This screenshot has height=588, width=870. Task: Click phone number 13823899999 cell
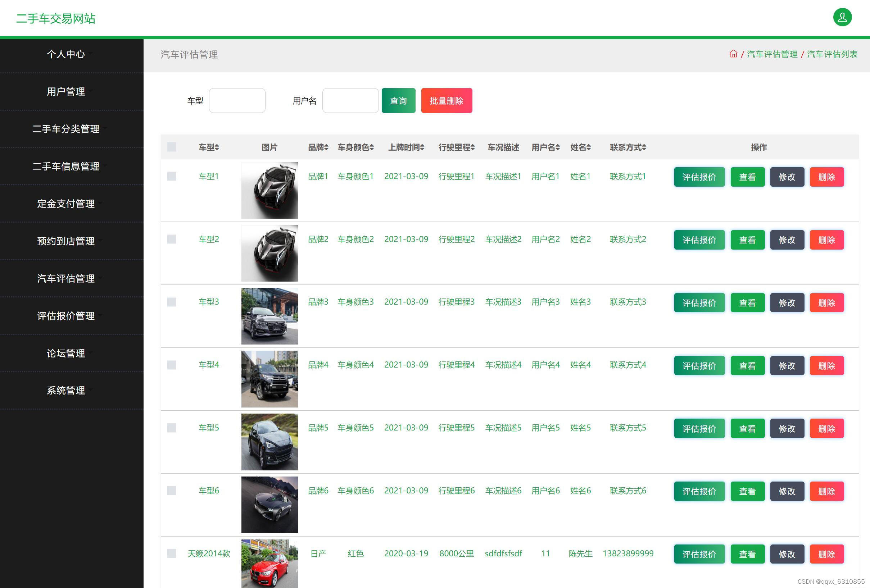(x=628, y=553)
